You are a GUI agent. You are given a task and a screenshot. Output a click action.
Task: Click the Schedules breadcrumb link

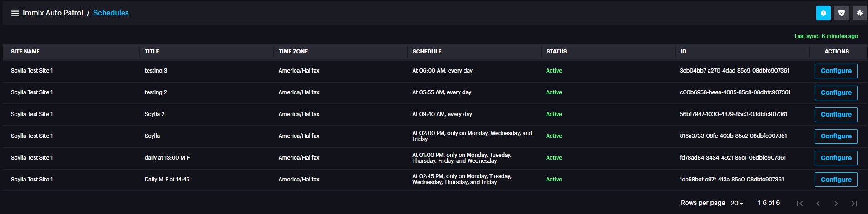[111, 13]
